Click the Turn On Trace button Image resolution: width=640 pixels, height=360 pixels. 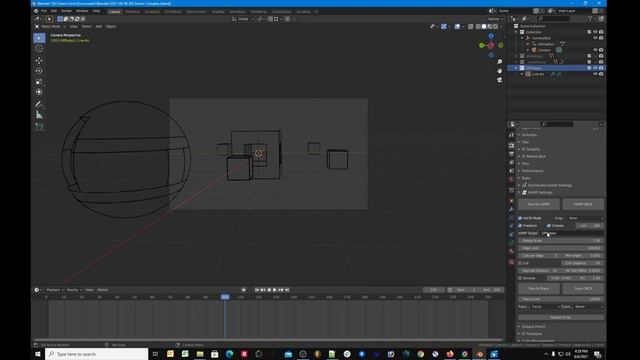539,289
